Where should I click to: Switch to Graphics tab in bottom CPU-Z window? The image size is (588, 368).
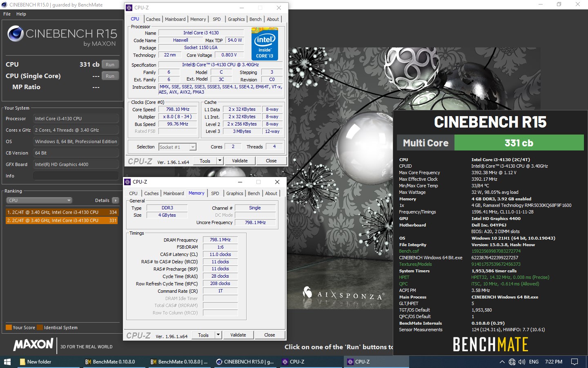coord(235,193)
